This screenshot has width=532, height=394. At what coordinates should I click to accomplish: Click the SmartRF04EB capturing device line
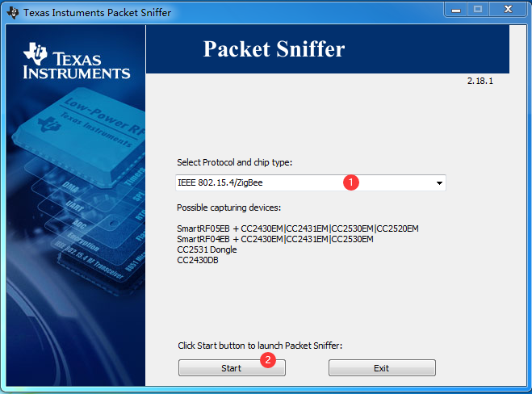[274, 239]
